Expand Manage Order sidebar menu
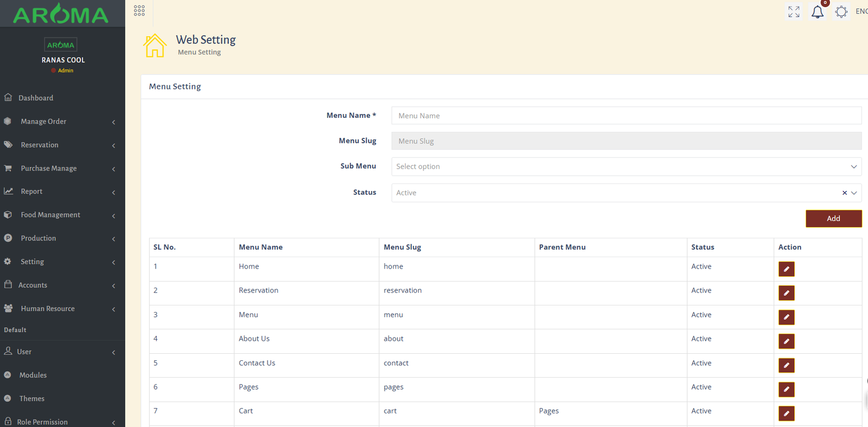Image resolution: width=868 pixels, height=427 pixels. click(43, 122)
